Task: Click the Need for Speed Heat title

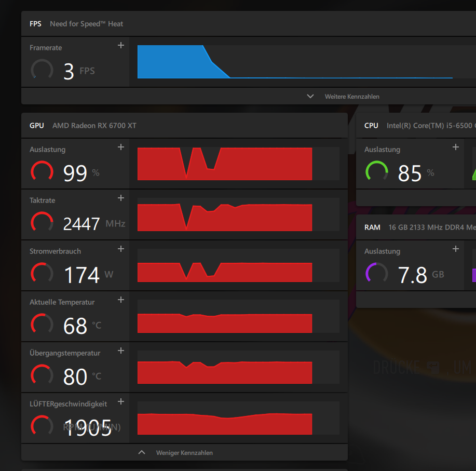Action: tap(87, 24)
